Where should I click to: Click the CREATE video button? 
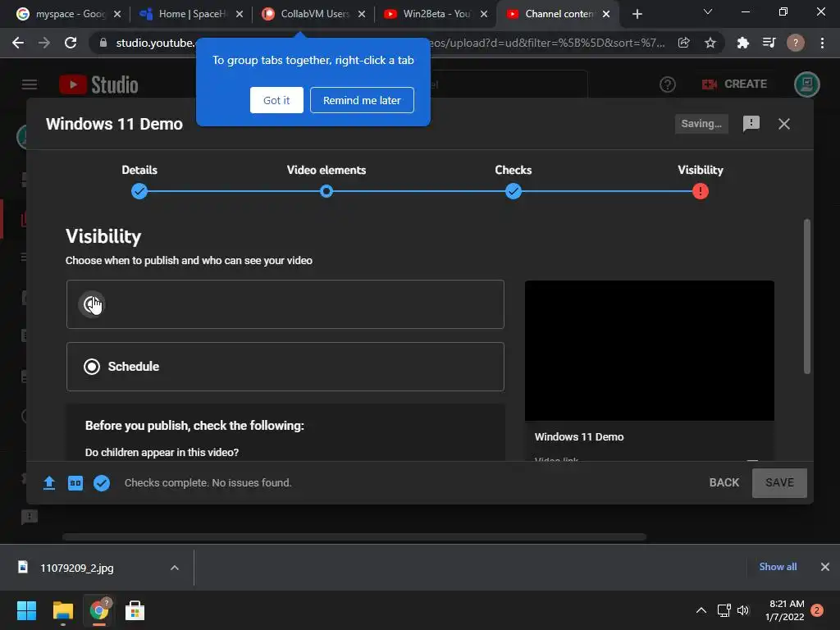tap(734, 84)
